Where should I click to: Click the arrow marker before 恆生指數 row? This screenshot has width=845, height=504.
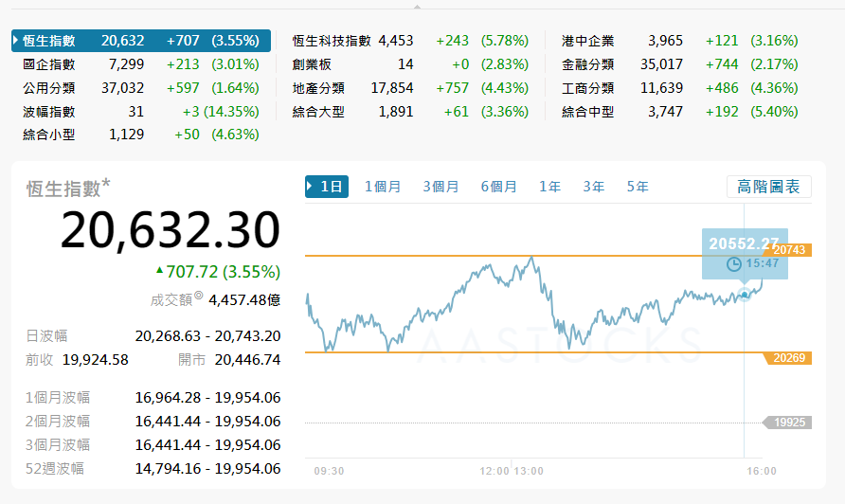point(16,41)
